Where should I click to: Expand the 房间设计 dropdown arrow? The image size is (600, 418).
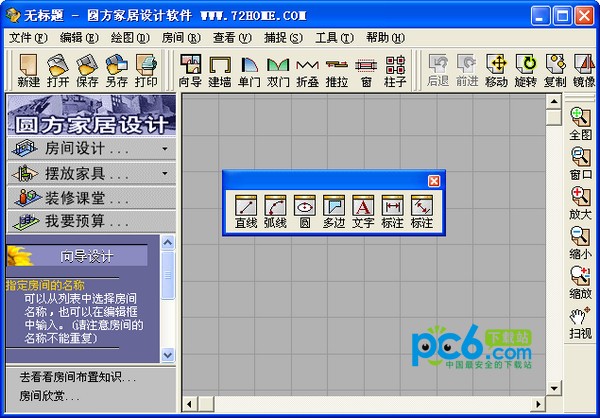[x=165, y=149]
